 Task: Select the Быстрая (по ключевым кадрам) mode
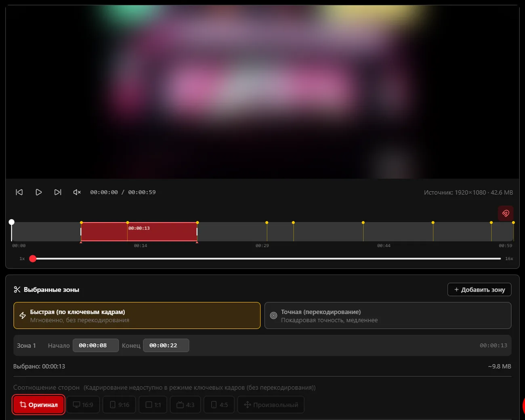[x=137, y=315]
